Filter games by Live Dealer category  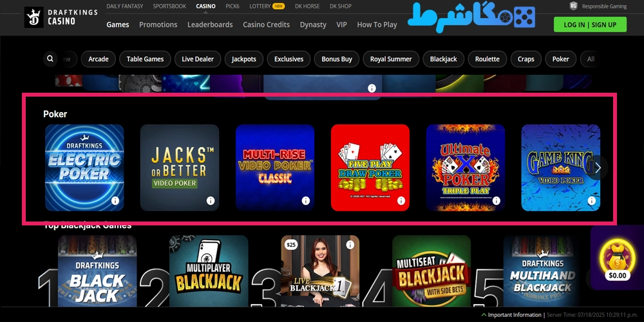click(198, 59)
